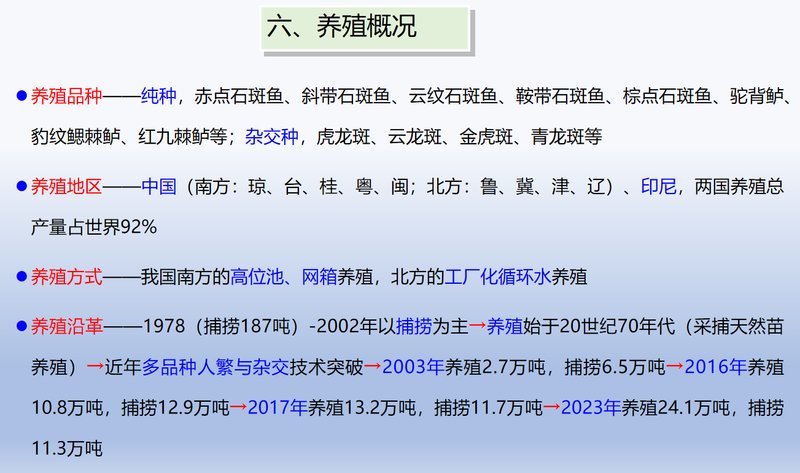Click the blue bullet before 养殖地区

tap(19, 187)
